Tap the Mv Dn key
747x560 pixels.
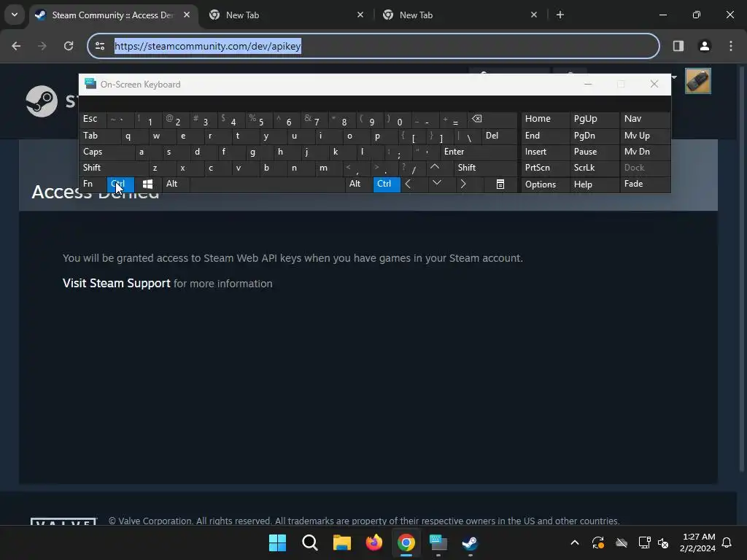click(x=645, y=152)
